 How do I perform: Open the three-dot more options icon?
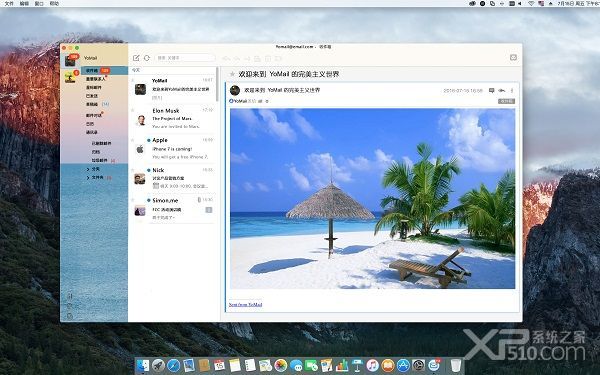pyautogui.click(x=512, y=91)
